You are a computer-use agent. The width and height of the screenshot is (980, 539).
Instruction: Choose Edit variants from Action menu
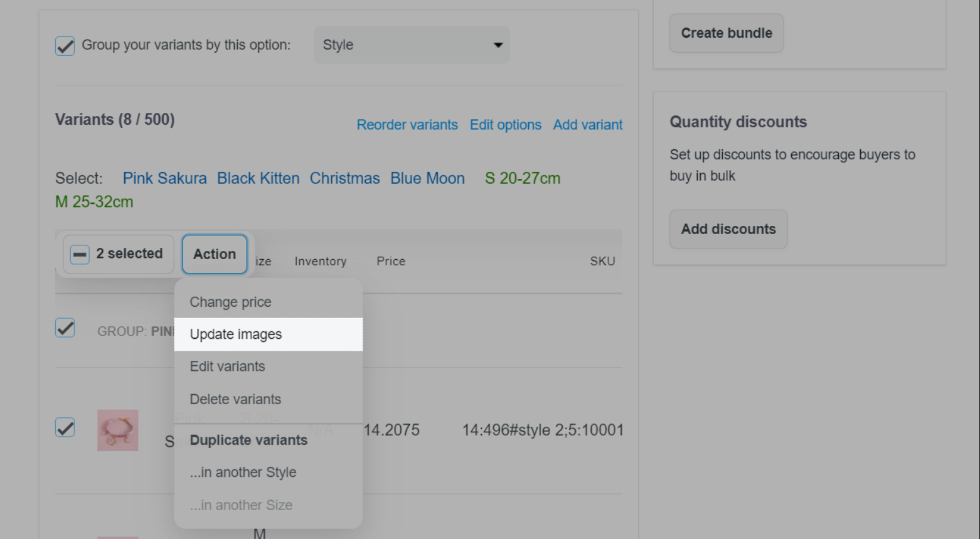269,366
